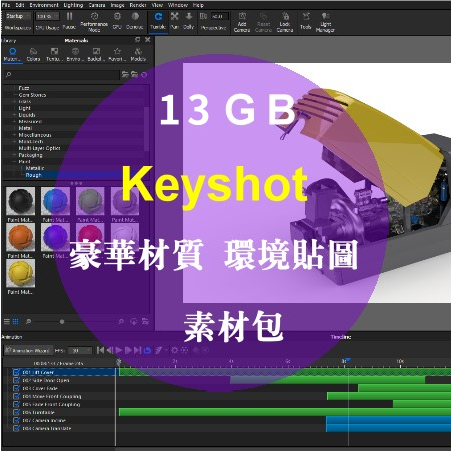Open the Render menu

click(x=138, y=5)
